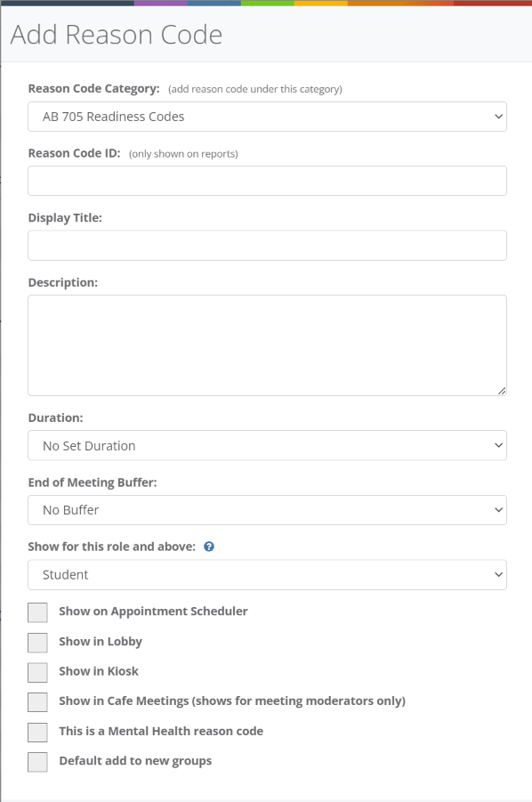Check Show in Cafe Meetings option
This screenshot has width=532, height=802.
37,701
